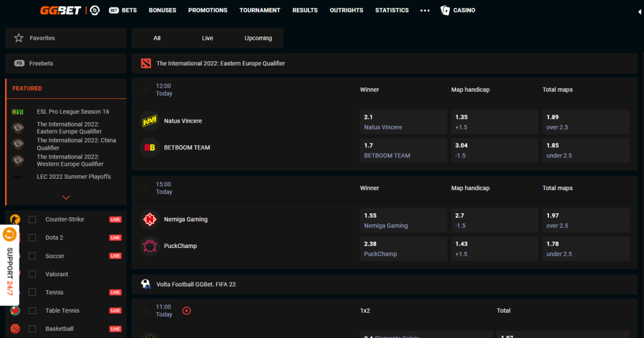Click the esports circle icon beside logo
Viewport: 644px width, 338px height.
pyautogui.click(x=95, y=10)
